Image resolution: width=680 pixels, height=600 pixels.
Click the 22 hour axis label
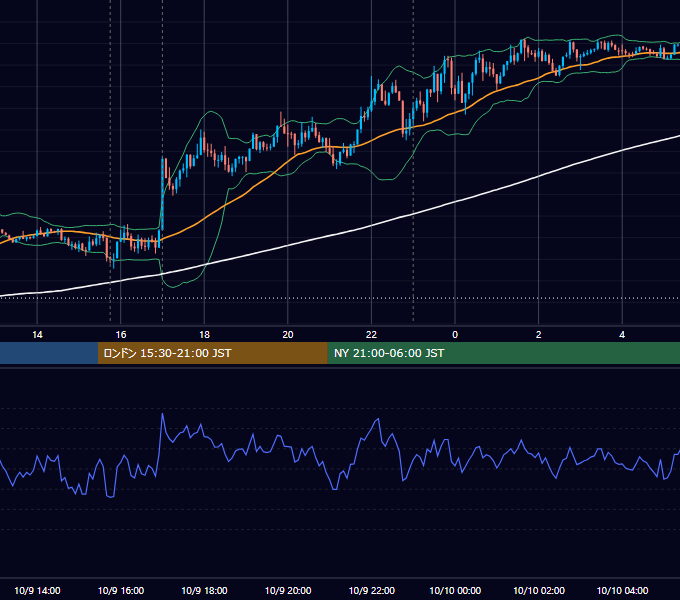(371, 335)
